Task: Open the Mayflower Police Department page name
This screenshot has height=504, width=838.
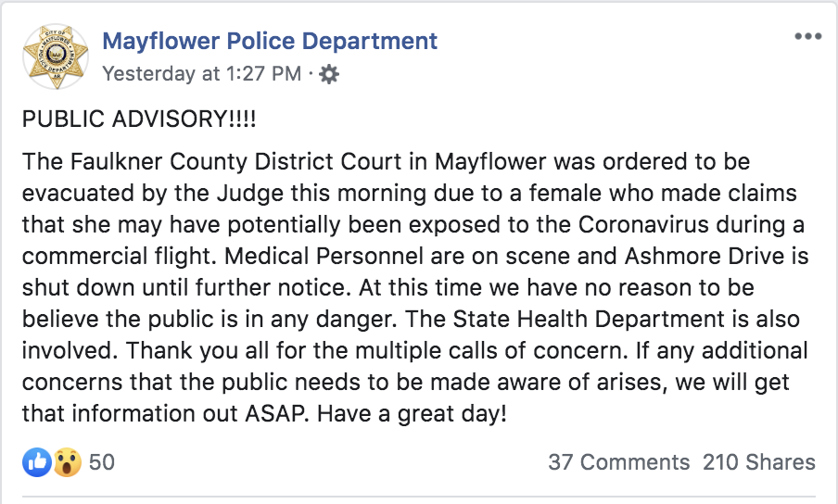Action: pos(270,41)
